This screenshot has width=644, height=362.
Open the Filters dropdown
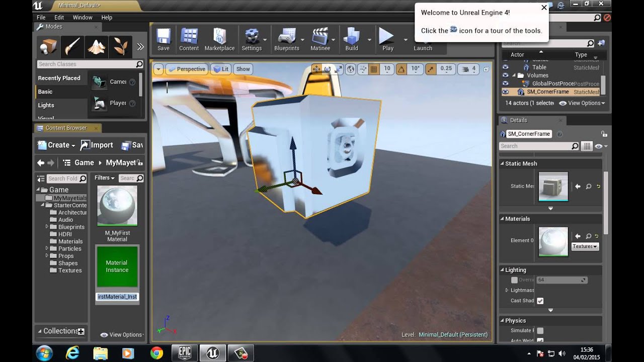point(104,178)
